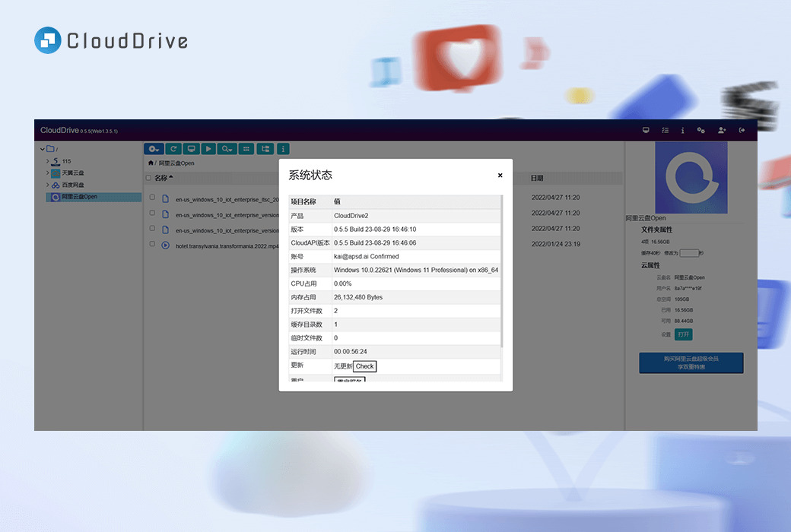Screen dimensions: 791x532
Task: Click the Check update button
Action: (364, 366)
